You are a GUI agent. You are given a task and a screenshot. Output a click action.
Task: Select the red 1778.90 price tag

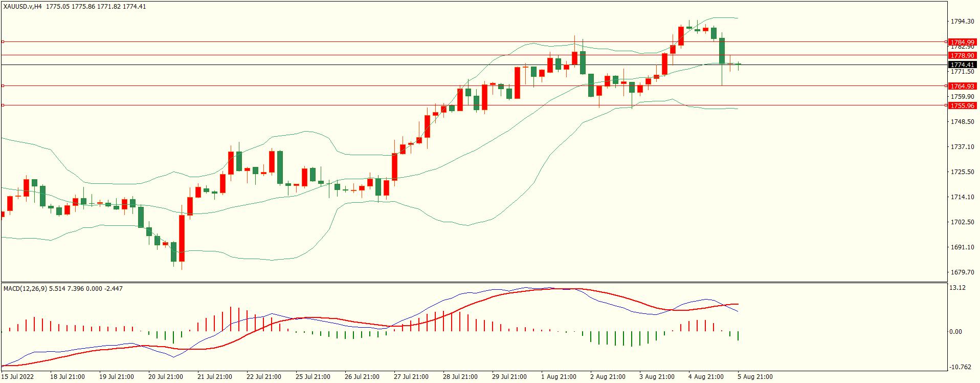(x=962, y=55)
